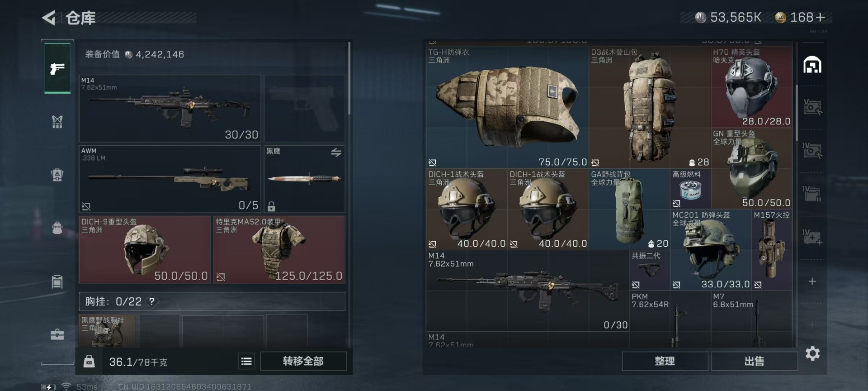The height and width of the screenshot is (391, 868).
Task: Open the settings gear beside 出售
Action: point(812,353)
